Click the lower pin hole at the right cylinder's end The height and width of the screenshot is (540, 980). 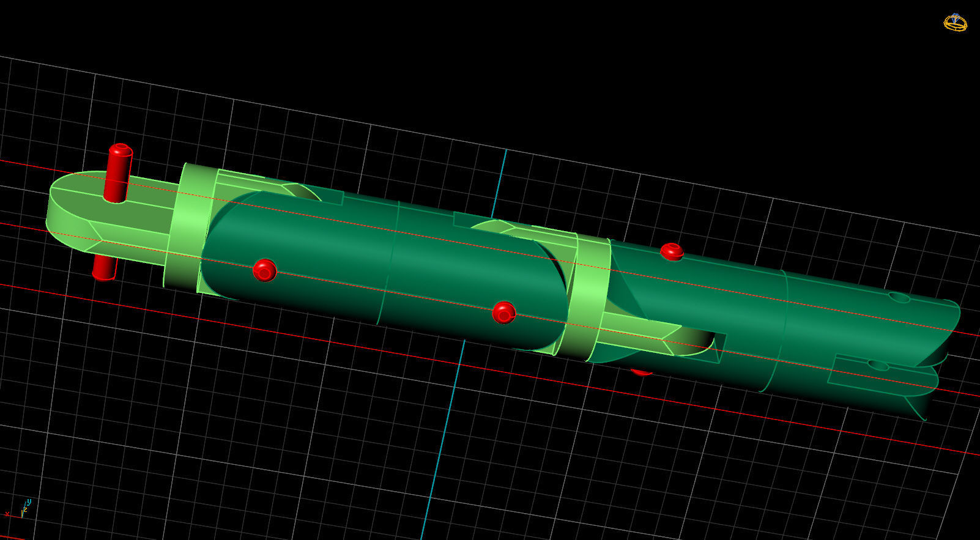pyautogui.click(x=878, y=366)
